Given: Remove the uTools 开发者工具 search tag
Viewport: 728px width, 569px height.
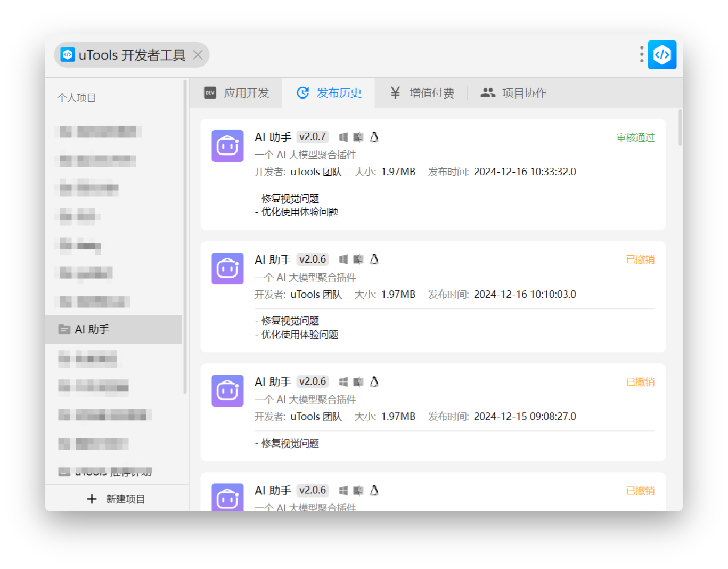Looking at the screenshot, I should pos(197,55).
